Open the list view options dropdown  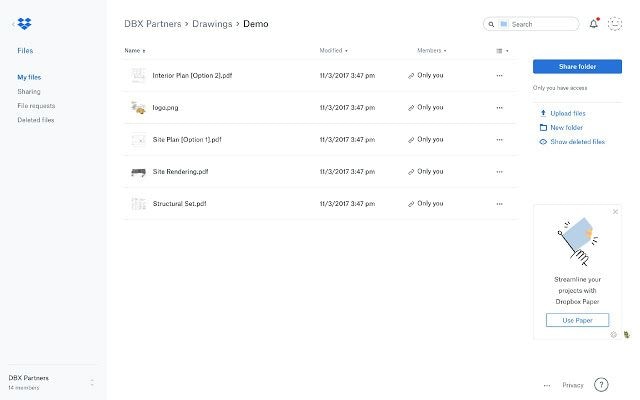tap(502, 50)
